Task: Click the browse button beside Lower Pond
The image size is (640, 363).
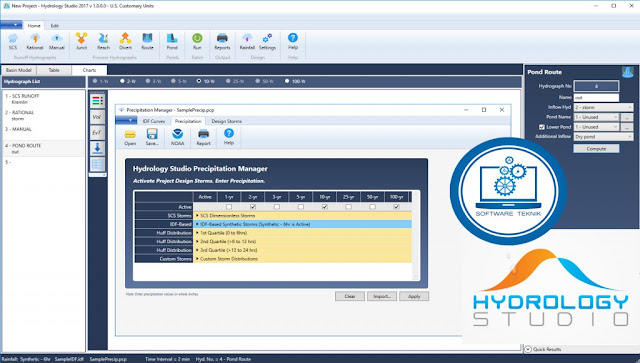Action: click(627, 127)
